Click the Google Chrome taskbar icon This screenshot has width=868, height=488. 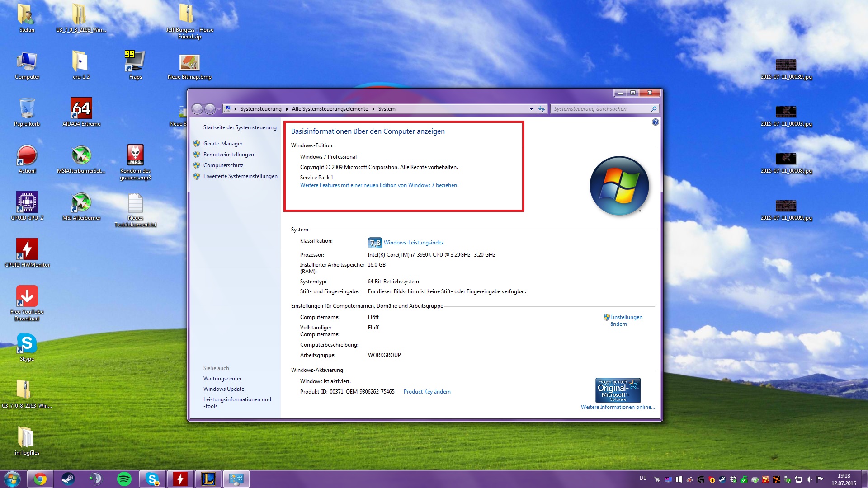tap(40, 479)
